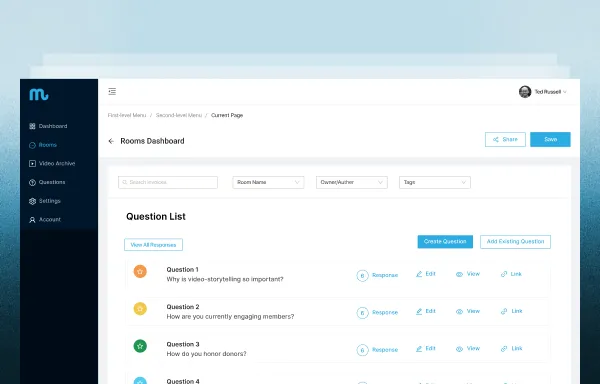Viewport: 600px width, 384px height.
Task: Edit Question 2
Action: pyautogui.click(x=426, y=311)
